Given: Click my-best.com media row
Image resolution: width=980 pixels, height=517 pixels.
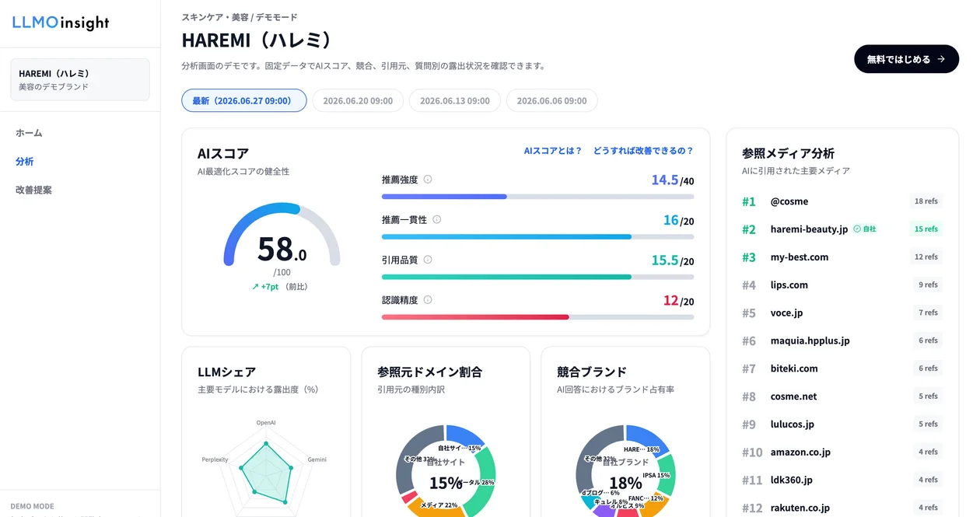Looking at the screenshot, I should pyautogui.click(x=842, y=257).
